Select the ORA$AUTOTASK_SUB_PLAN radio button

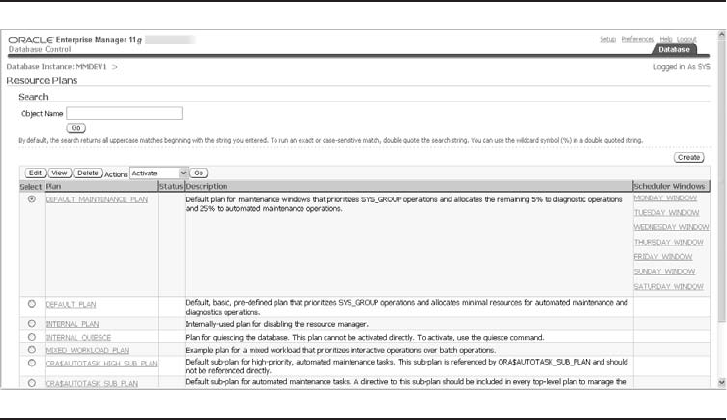point(32,383)
